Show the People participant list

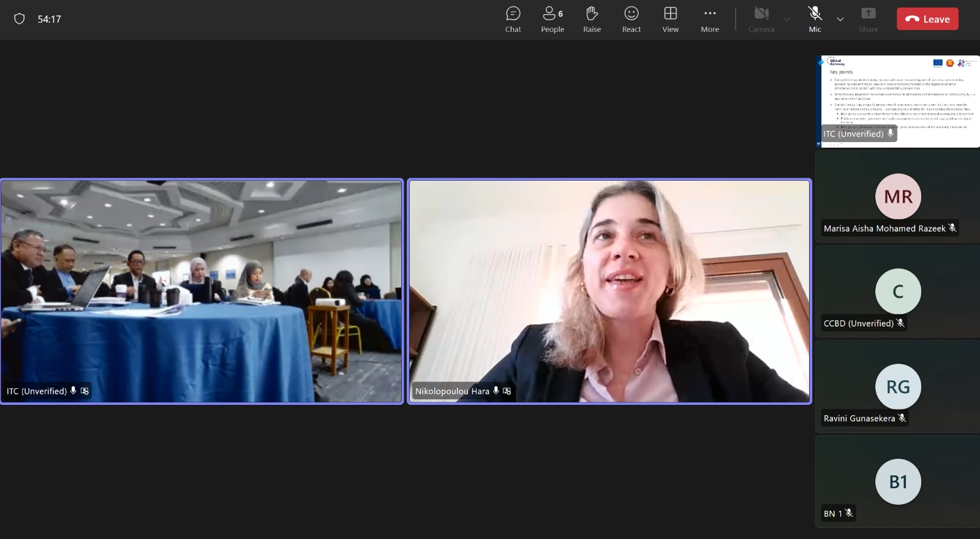tap(552, 19)
